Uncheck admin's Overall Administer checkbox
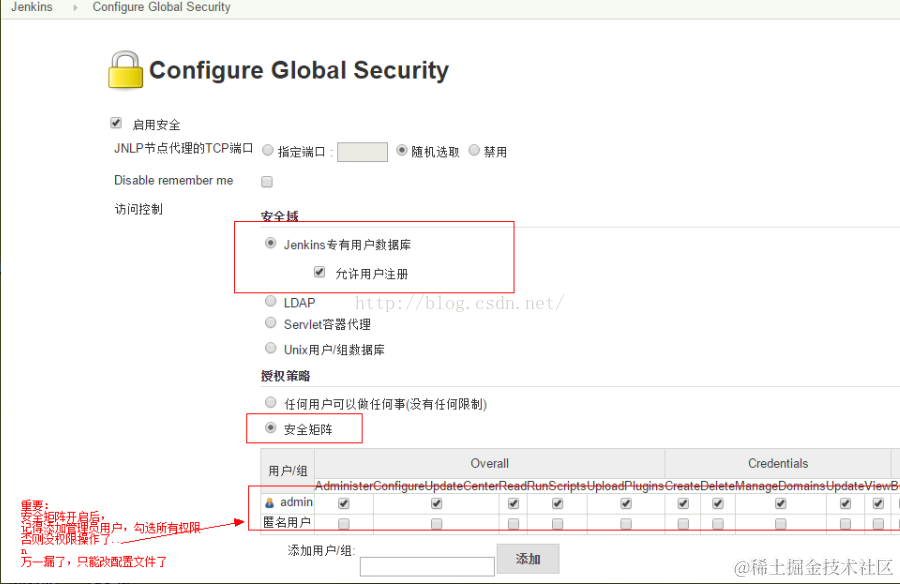 click(344, 504)
